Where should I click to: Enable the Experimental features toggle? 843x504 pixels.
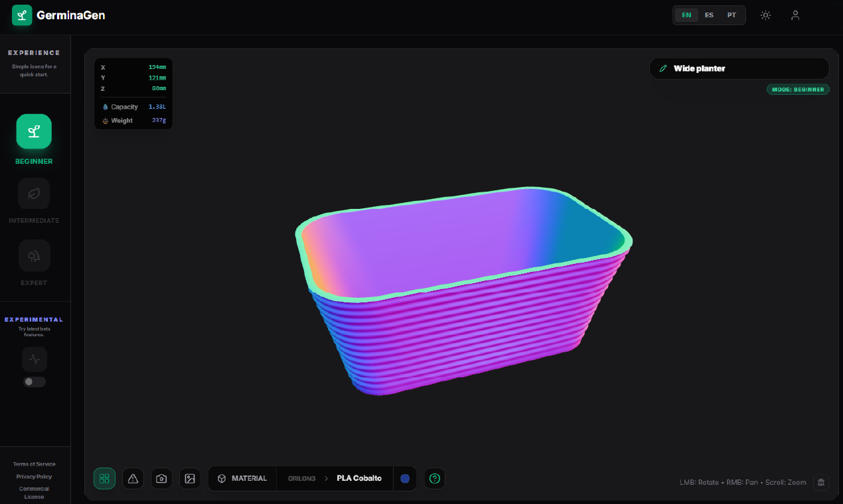click(34, 381)
